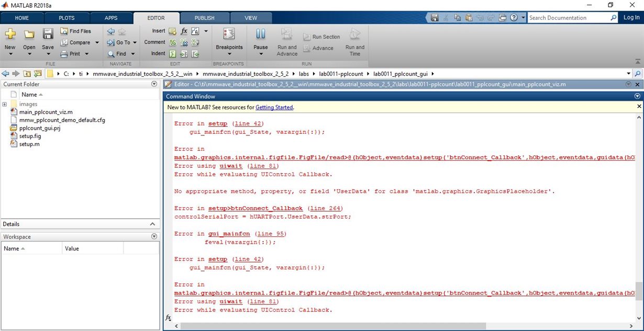This screenshot has height=331, width=644.
Task: Switch to the PUBLISH tab
Action: click(205, 18)
